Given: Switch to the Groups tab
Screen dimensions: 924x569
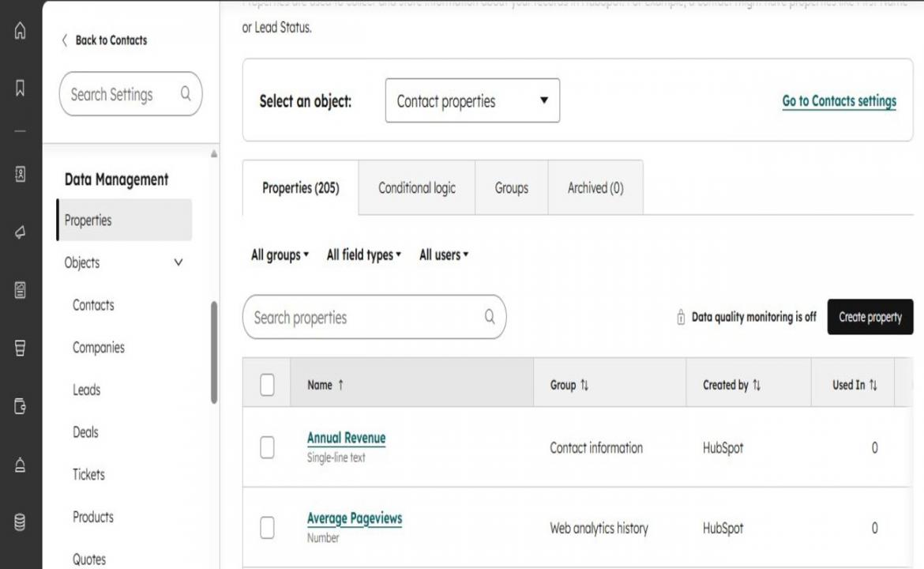Looking at the screenshot, I should [x=512, y=187].
